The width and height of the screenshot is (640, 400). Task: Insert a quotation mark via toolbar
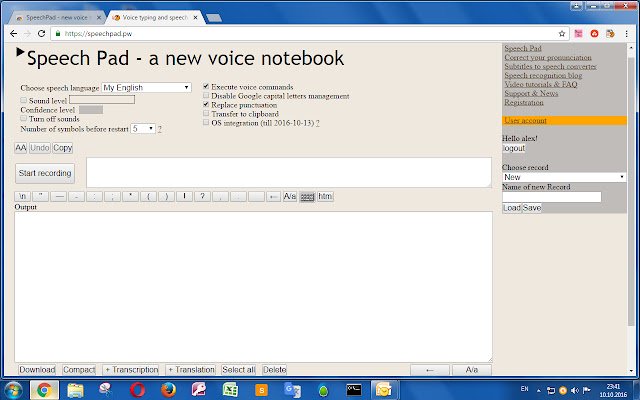coord(40,196)
